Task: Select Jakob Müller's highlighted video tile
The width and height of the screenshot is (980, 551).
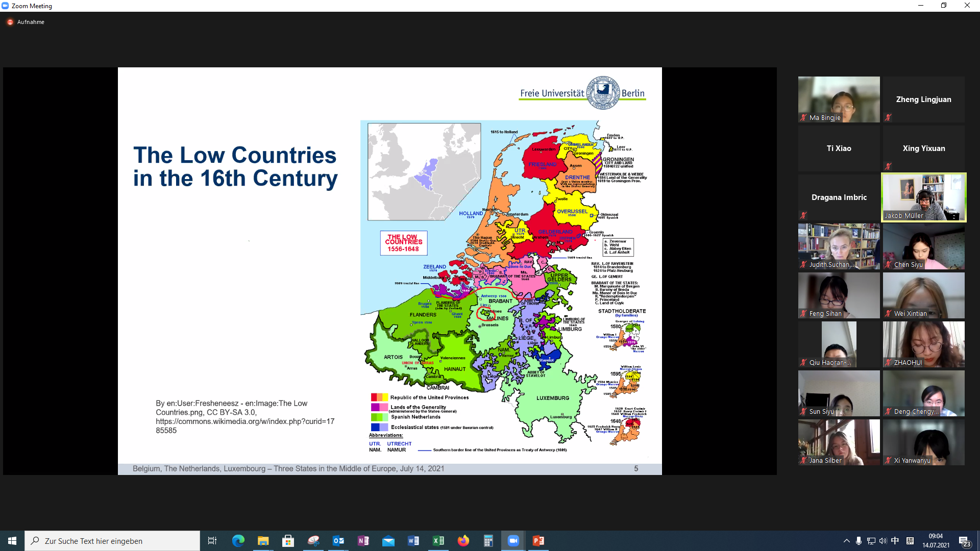Action: pyautogui.click(x=923, y=197)
